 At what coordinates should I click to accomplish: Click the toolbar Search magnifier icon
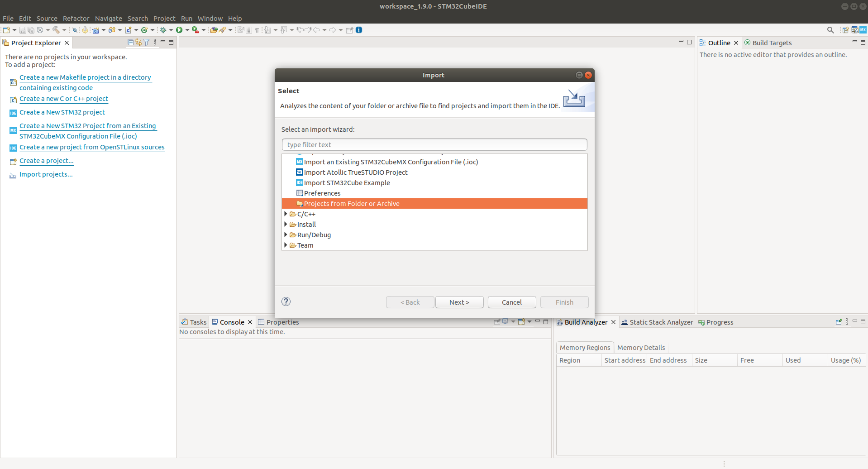(830, 30)
